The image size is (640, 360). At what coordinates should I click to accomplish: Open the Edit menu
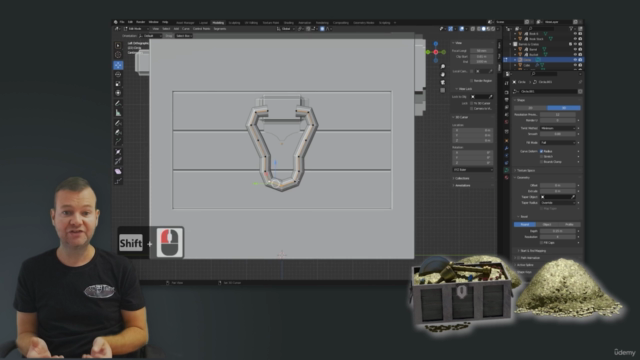coord(130,22)
